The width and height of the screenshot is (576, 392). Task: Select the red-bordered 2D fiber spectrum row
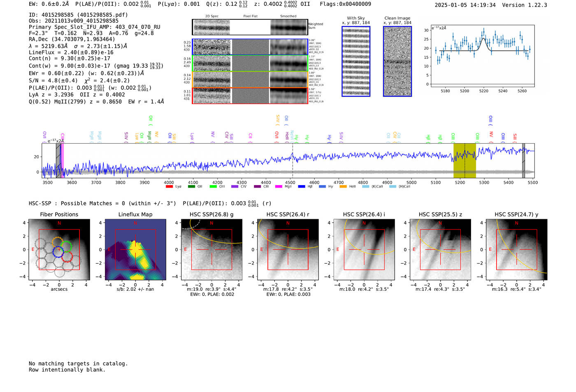(x=250, y=95)
